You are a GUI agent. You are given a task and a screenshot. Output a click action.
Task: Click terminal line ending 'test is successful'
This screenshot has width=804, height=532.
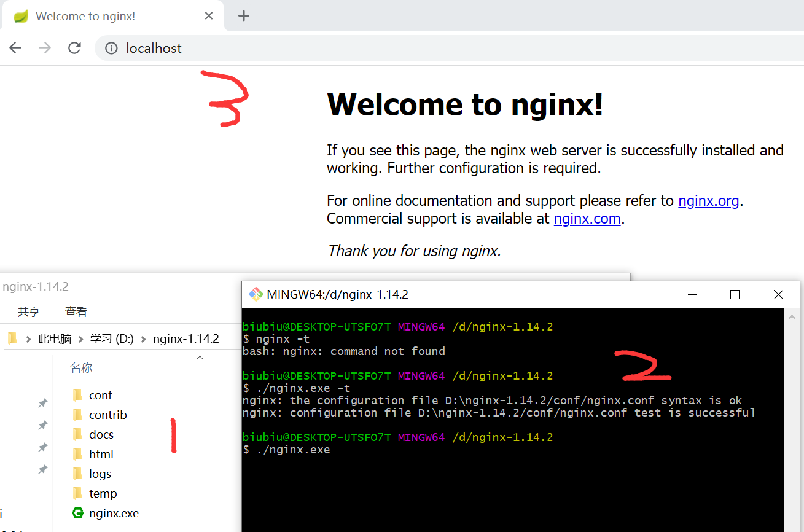point(499,413)
